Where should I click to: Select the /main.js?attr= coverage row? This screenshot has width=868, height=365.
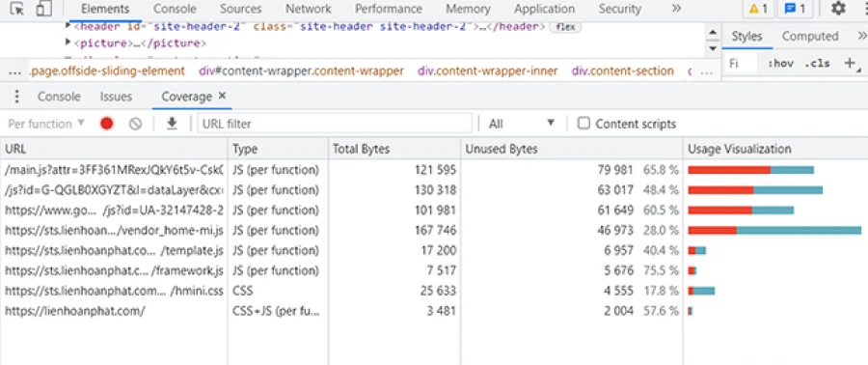point(434,170)
